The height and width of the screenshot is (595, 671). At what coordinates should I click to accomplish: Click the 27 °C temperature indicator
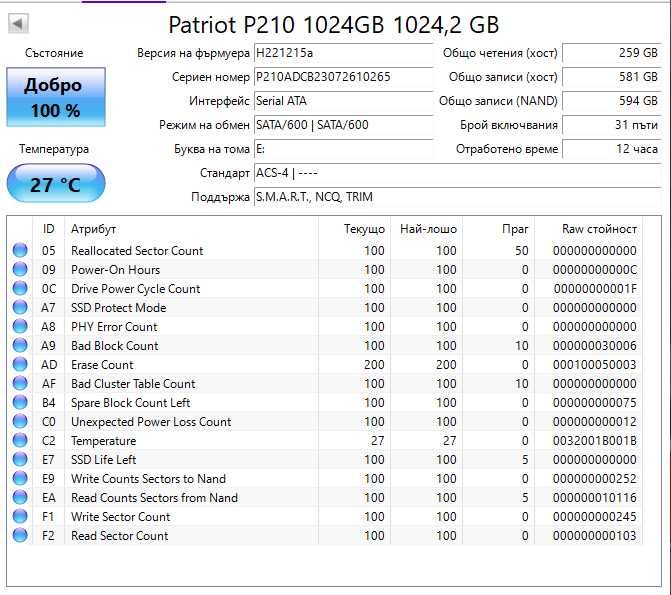click(x=56, y=184)
